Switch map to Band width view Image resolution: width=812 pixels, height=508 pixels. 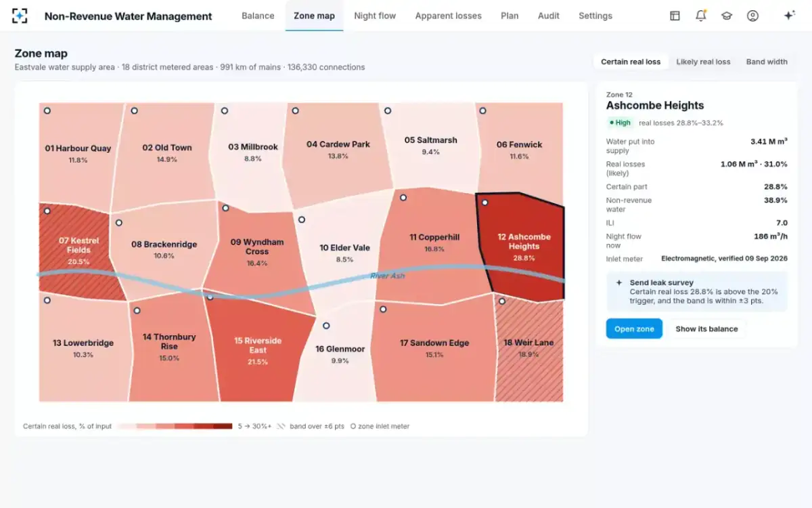point(767,62)
